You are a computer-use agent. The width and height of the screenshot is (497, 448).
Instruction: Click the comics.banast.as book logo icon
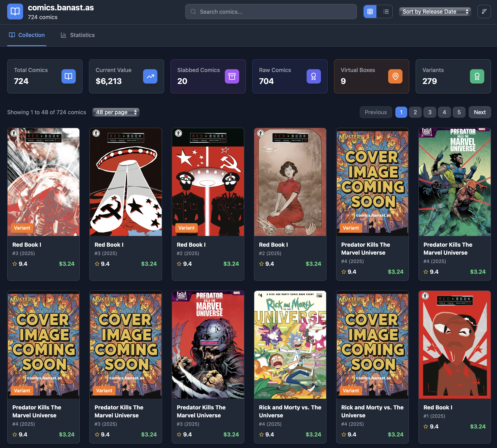coord(15,12)
